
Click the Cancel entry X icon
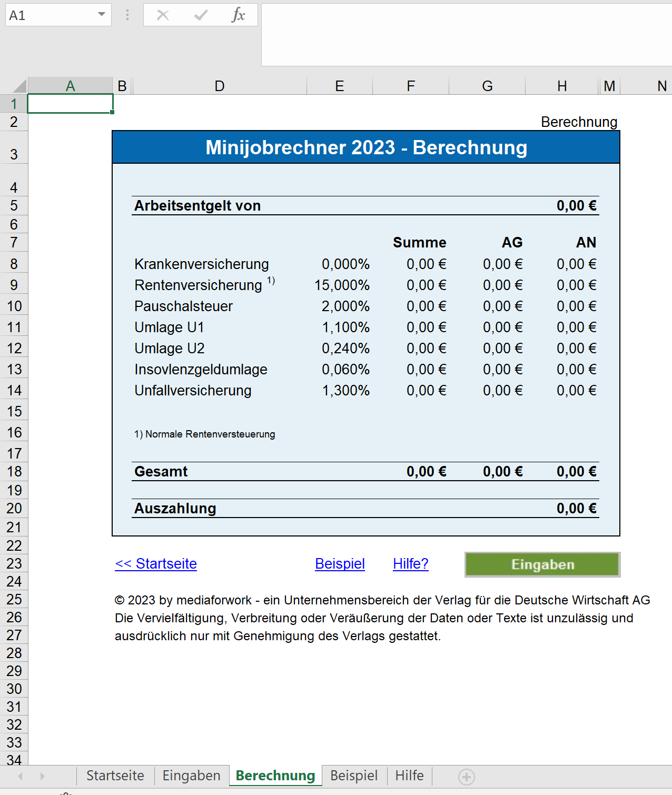(x=163, y=15)
